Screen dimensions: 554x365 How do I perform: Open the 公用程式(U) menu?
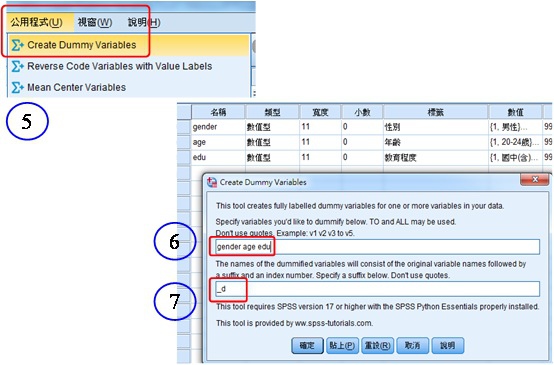point(36,23)
